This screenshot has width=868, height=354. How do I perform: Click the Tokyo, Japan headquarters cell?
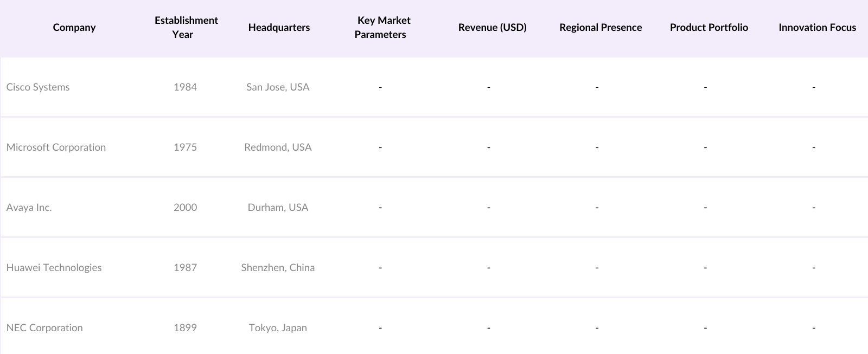coord(278,328)
